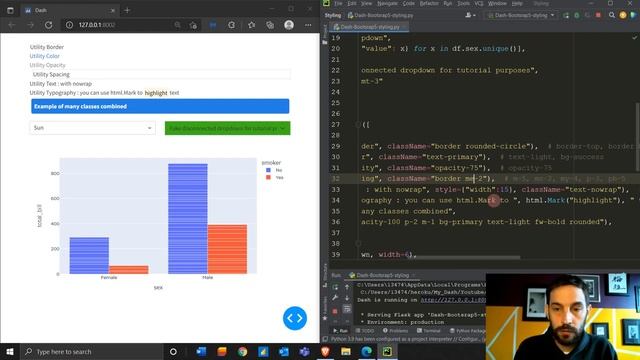Add this page to favorites
Image resolution: width=640 pixels, height=360 pixels.
coord(193,25)
